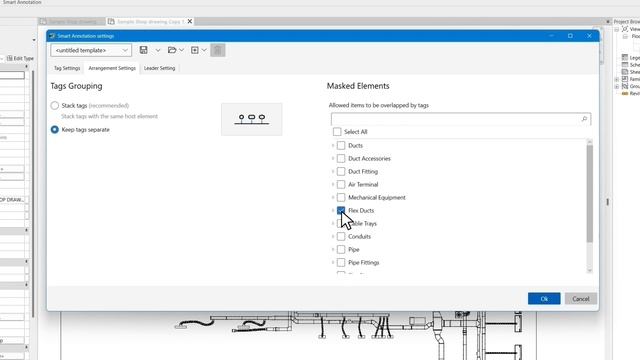Check the Pipe checkbox
The height and width of the screenshot is (360, 640).
(x=341, y=249)
